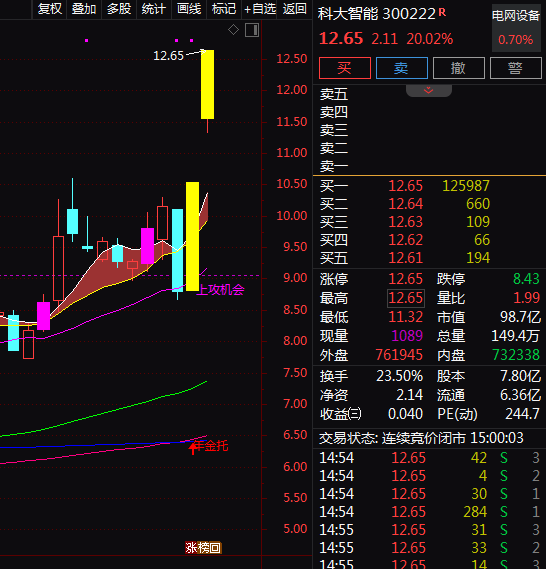Screen dimensions: 546x569
Task: Click the diamond icon above the chart
Action: pyautogui.click(x=233, y=29)
